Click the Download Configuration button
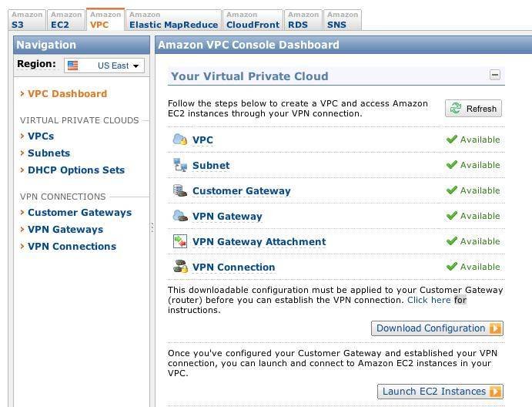Screen dimensions: 532x407 tap(437, 328)
